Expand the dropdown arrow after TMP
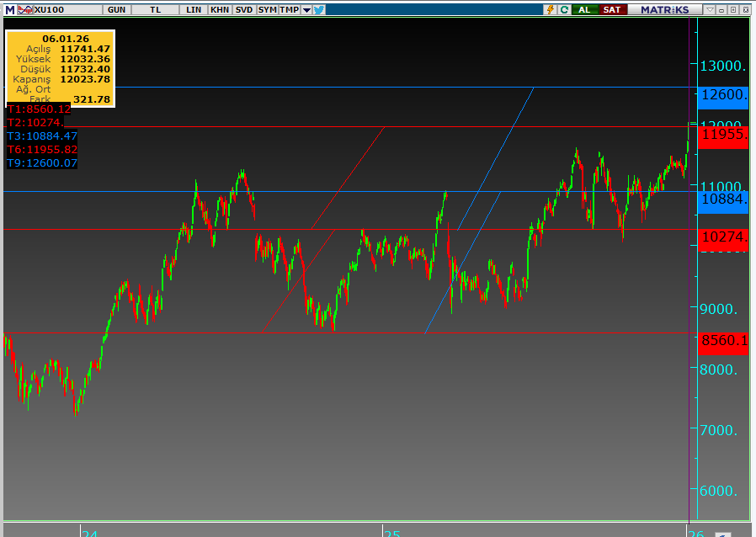The height and width of the screenshot is (537, 756). click(306, 9)
